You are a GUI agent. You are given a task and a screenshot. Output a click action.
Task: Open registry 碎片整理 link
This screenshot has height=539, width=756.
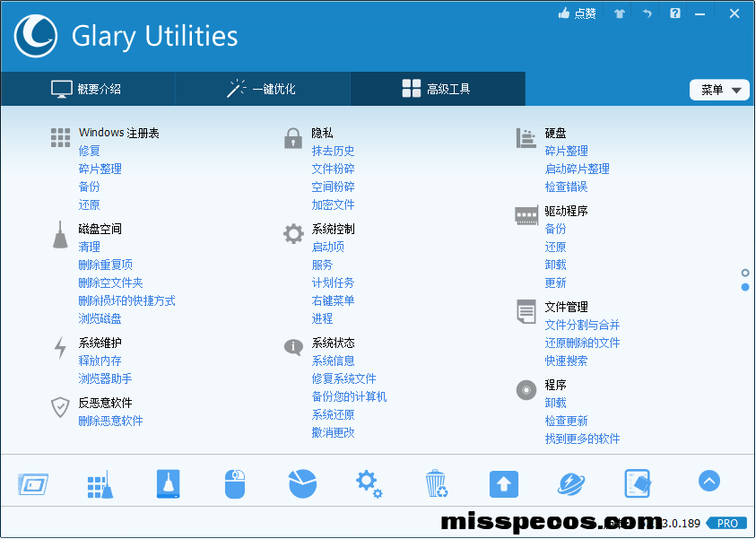click(x=100, y=169)
